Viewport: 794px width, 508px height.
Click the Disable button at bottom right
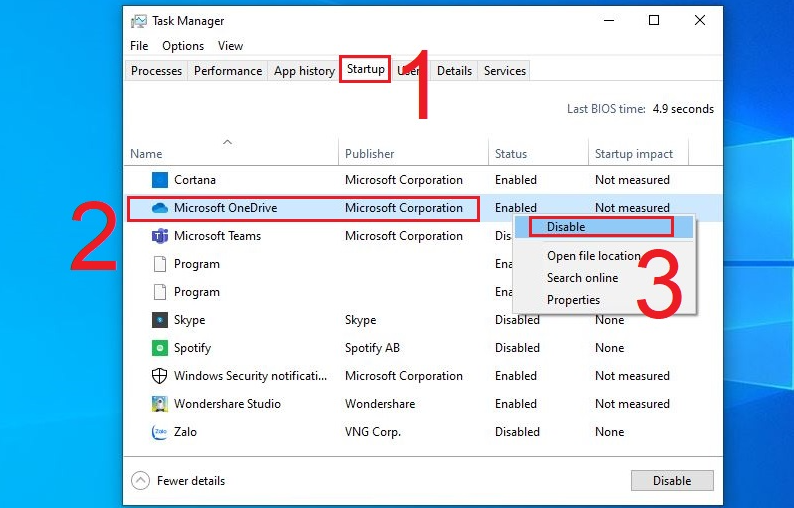tap(672, 481)
